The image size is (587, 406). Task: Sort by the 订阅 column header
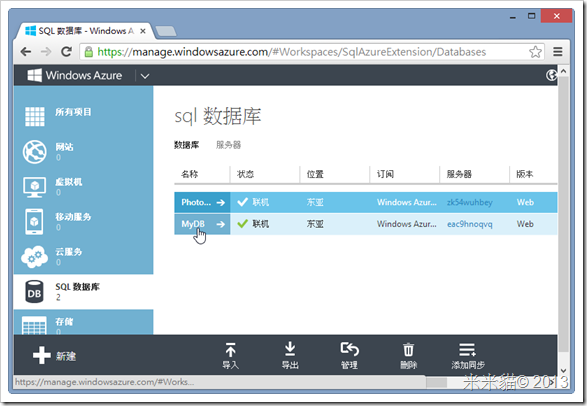385,174
